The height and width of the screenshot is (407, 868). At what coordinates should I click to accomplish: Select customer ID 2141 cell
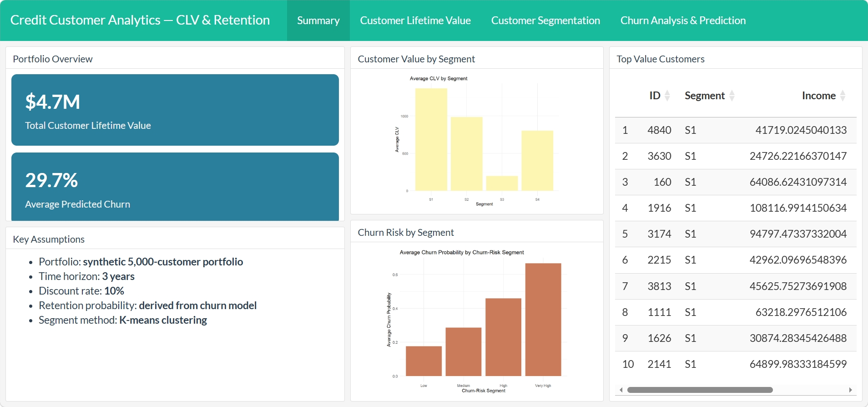659,364
